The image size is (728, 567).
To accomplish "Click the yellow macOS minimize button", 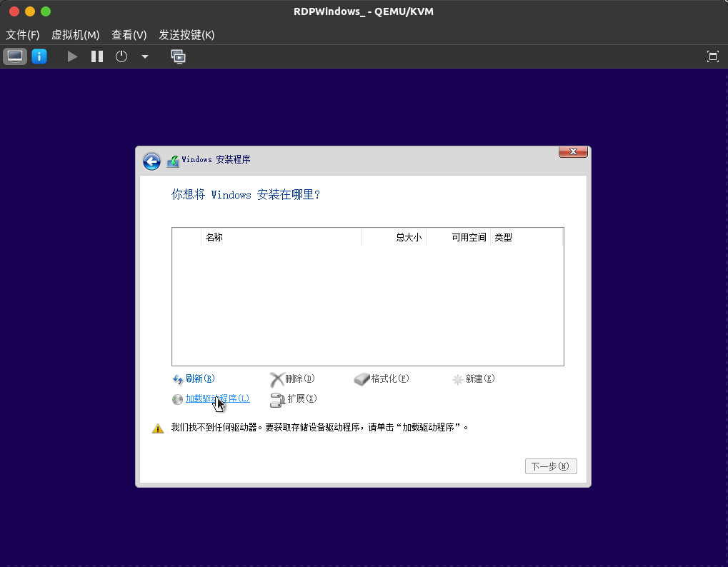I will (30, 11).
